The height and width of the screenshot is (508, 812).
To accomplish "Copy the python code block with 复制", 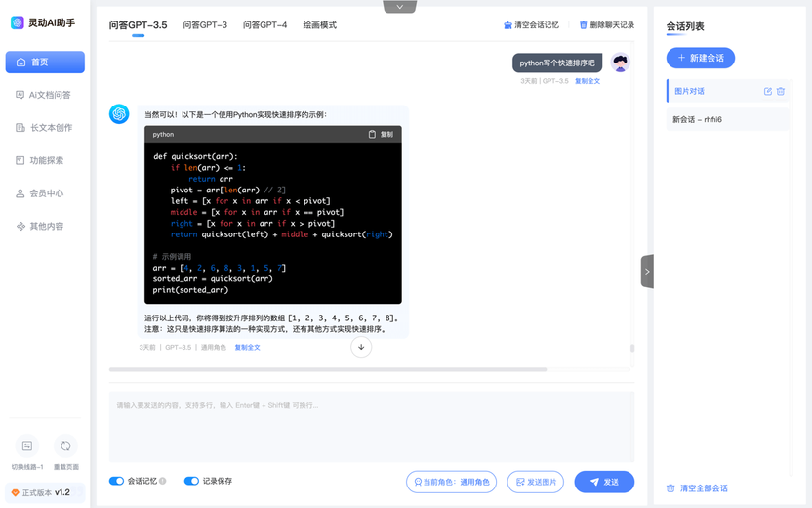I will [381, 134].
